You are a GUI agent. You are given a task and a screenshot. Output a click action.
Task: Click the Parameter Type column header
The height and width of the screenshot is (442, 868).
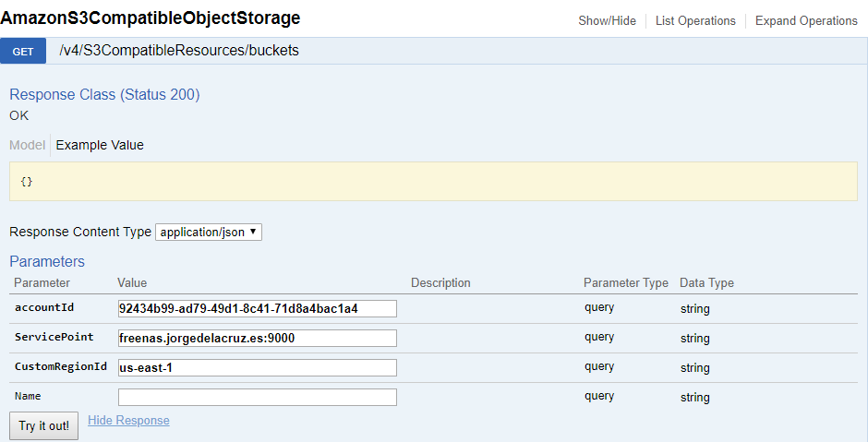pos(625,282)
